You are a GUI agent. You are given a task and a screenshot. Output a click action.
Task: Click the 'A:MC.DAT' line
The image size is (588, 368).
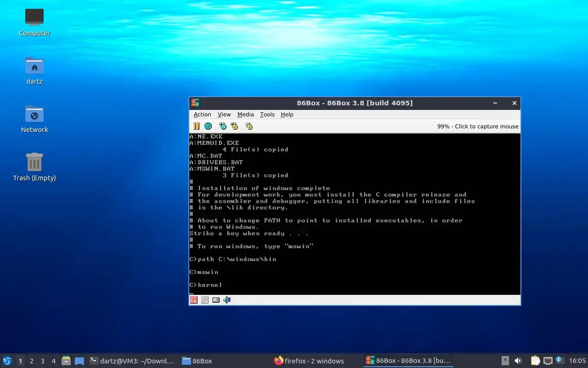206,156
